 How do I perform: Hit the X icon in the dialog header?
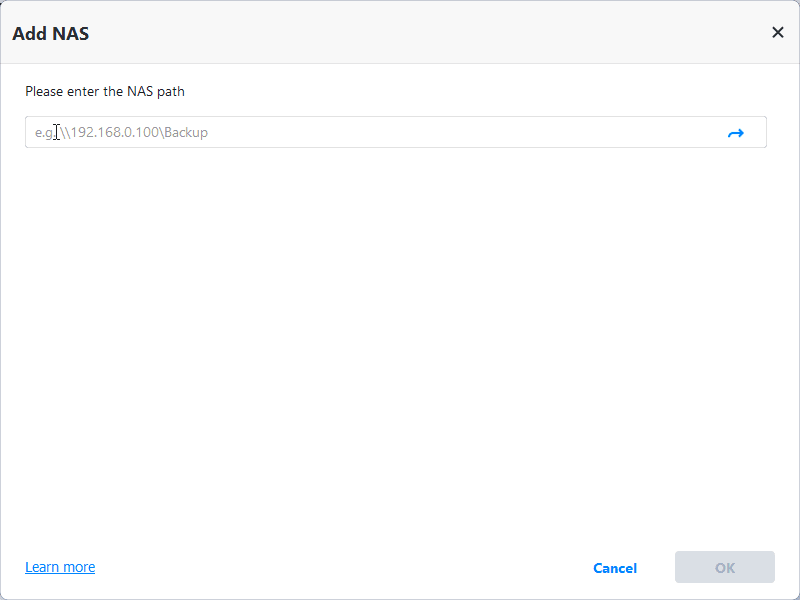(778, 32)
